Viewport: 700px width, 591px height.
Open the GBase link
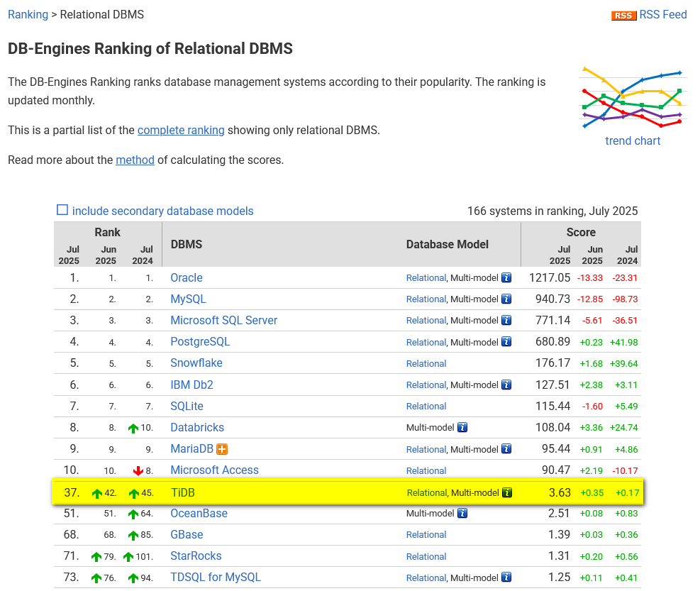point(187,535)
